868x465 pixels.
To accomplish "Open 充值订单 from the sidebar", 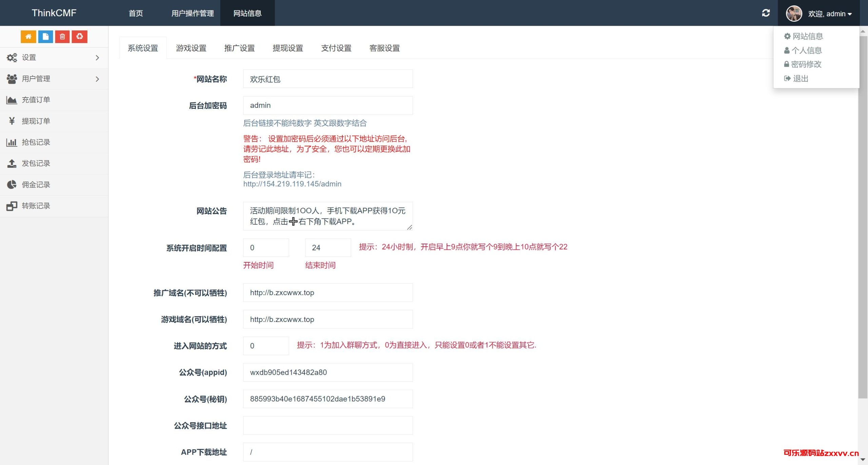I will tap(36, 100).
